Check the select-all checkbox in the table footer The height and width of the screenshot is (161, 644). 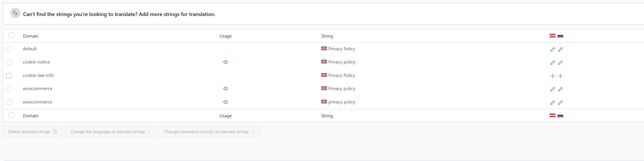click(x=11, y=115)
